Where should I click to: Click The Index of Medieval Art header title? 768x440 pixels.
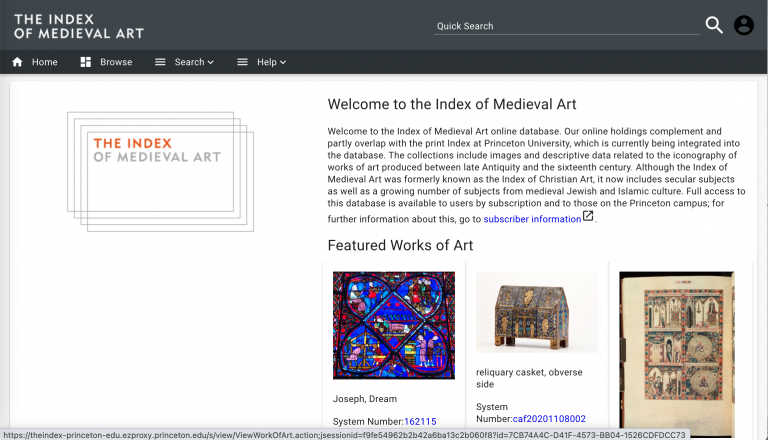79,26
